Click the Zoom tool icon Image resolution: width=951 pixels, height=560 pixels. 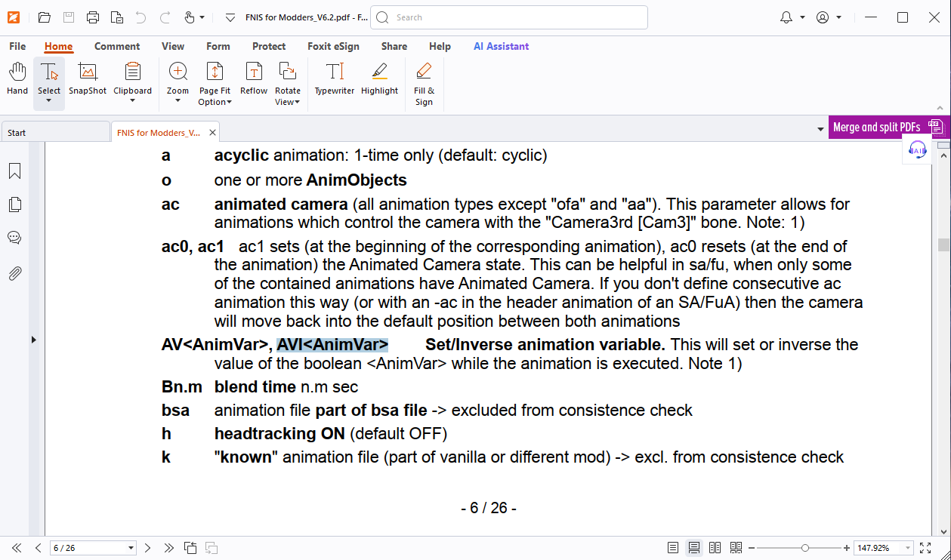click(178, 72)
